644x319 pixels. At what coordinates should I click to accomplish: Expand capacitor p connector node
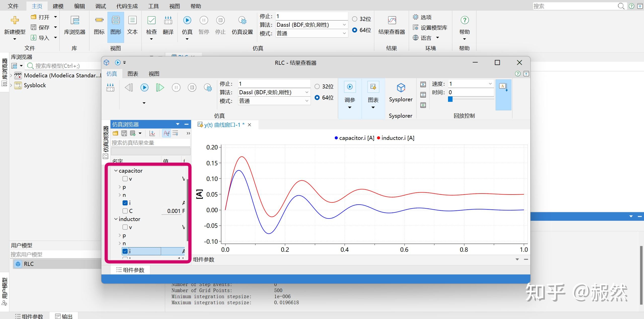click(x=120, y=187)
